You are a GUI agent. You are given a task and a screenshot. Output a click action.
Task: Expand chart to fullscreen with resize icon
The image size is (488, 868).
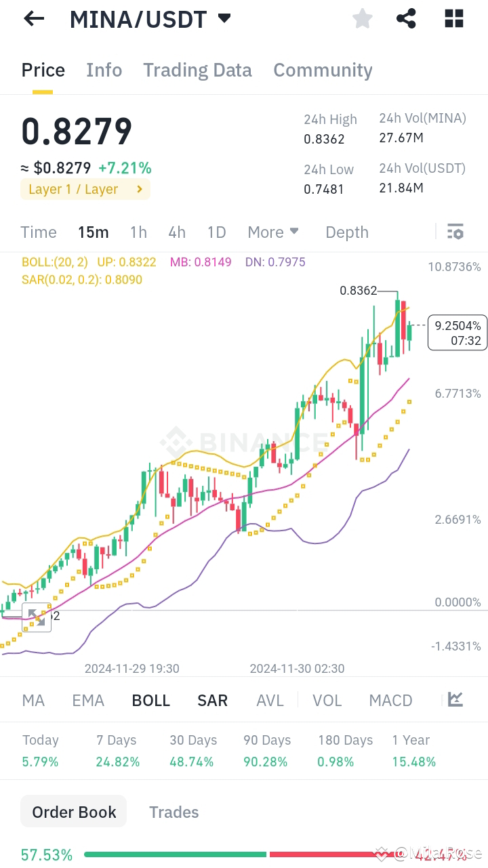pos(37,617)
